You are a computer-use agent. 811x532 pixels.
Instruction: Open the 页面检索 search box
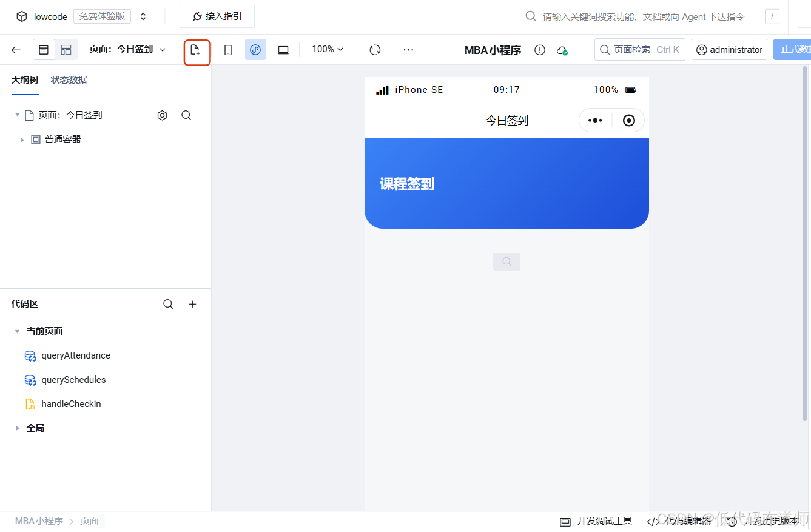640,50
